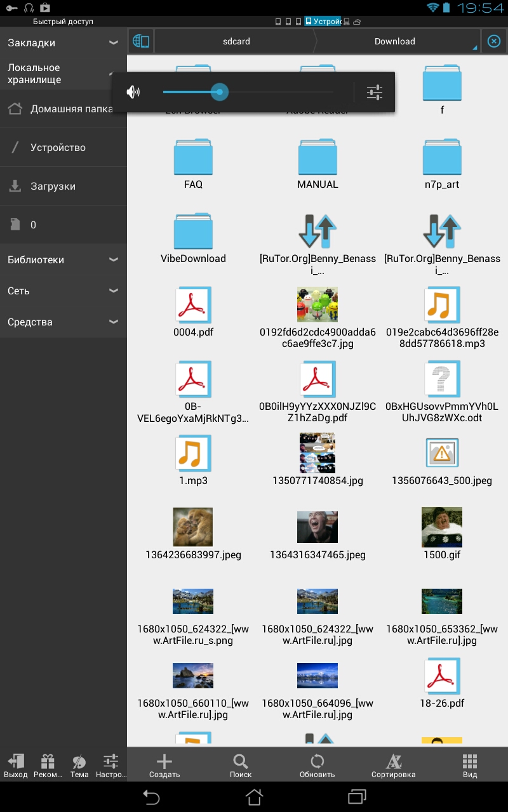Open the 1350771740854.jpg thumbnail
Image resolution: width=508 pixels, height=812 pixels.
tap(317, 453)
